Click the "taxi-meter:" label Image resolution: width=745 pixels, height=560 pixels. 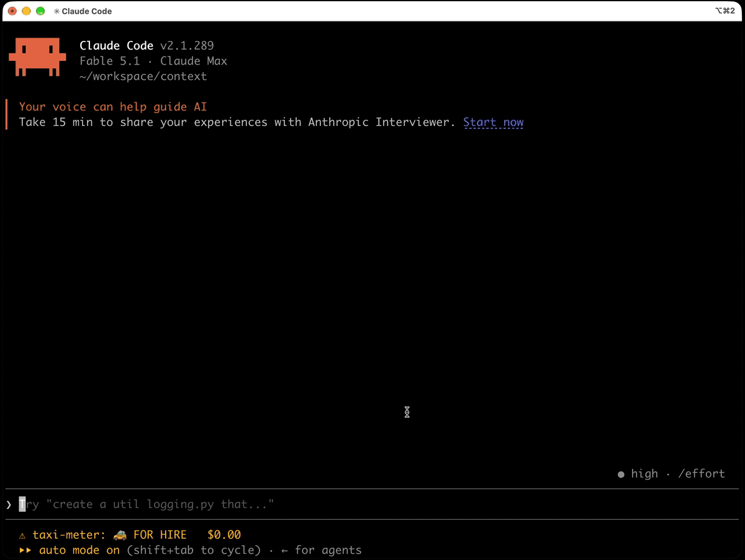(x=70, y=535)
